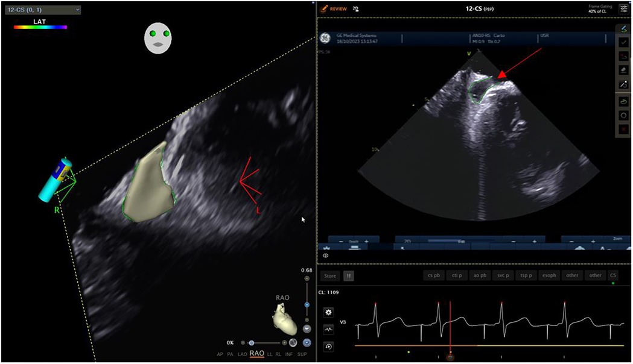Select the contour draw pen tool
The image size is (633, 364).
pyautogui.click(x=623, y=28)
